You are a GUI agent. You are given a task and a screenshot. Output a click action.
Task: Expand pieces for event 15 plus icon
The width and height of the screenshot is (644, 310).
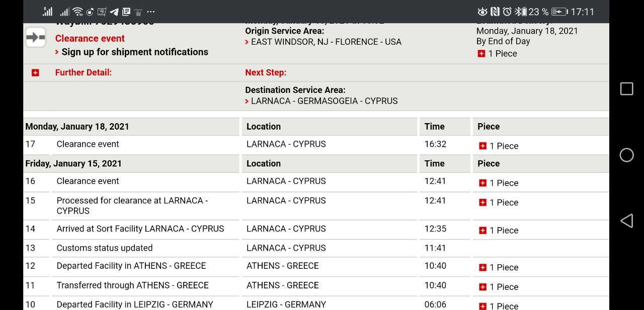482,202
